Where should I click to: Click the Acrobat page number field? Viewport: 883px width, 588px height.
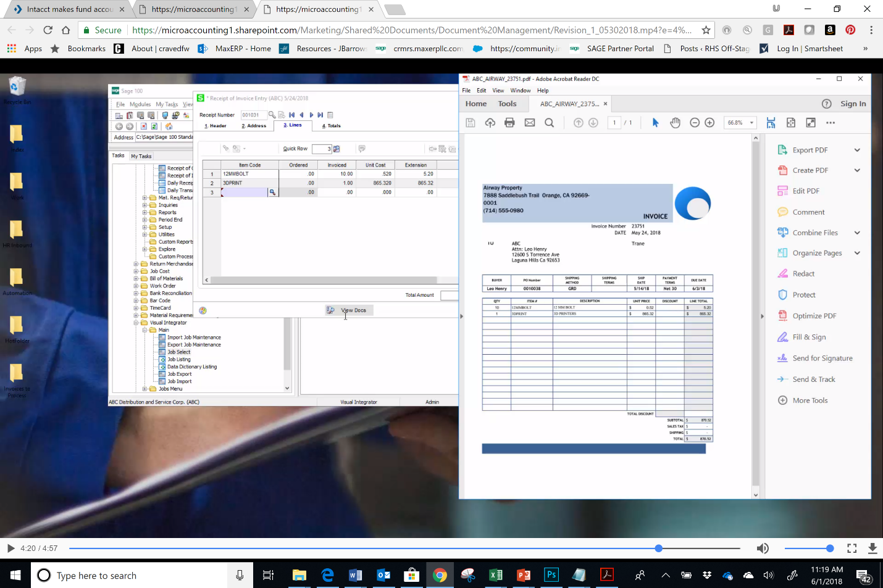[x=614, y=123]
